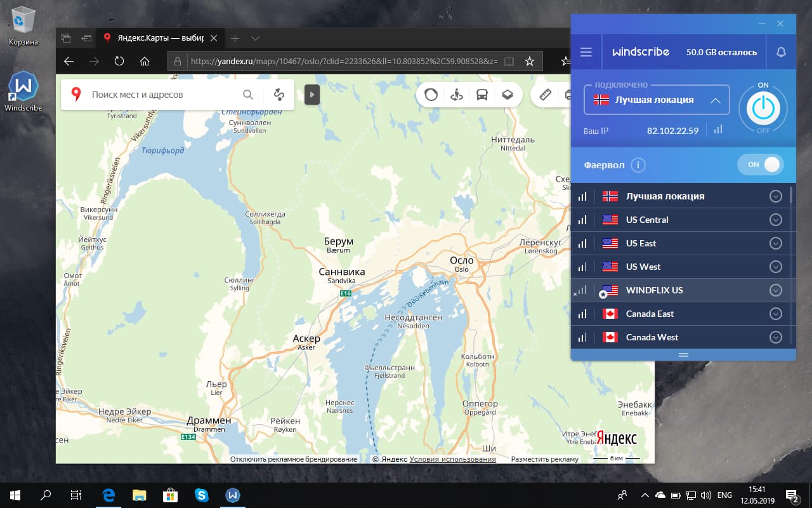The image size is (812, 508).
Task: Expand US East server list
Action: point(775,243)
